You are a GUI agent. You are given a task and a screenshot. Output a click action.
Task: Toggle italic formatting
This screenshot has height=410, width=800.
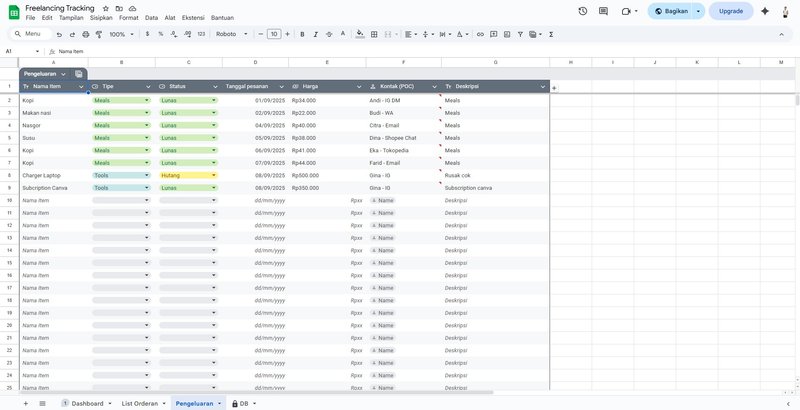coord(315,34)
